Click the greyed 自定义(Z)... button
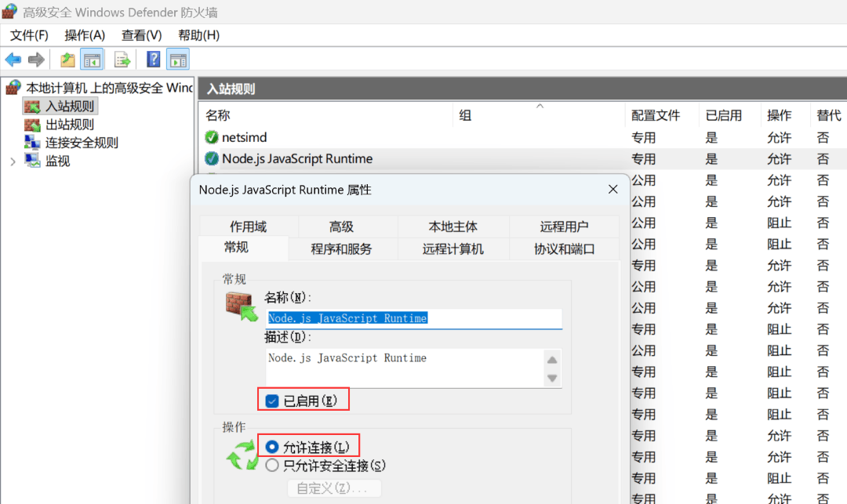 [x=334, y=488]
